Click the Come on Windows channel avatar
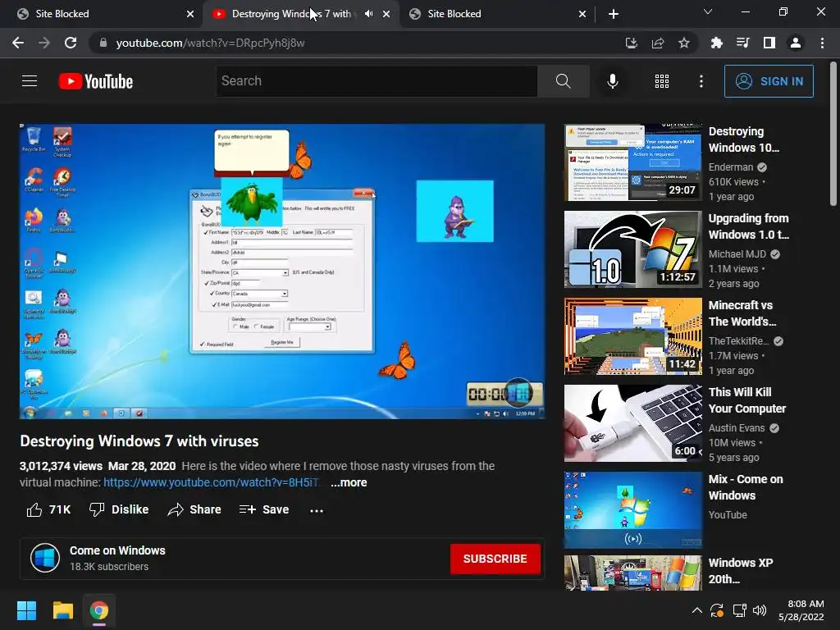Viewport: 840px width, 630px height. point(45,558)
